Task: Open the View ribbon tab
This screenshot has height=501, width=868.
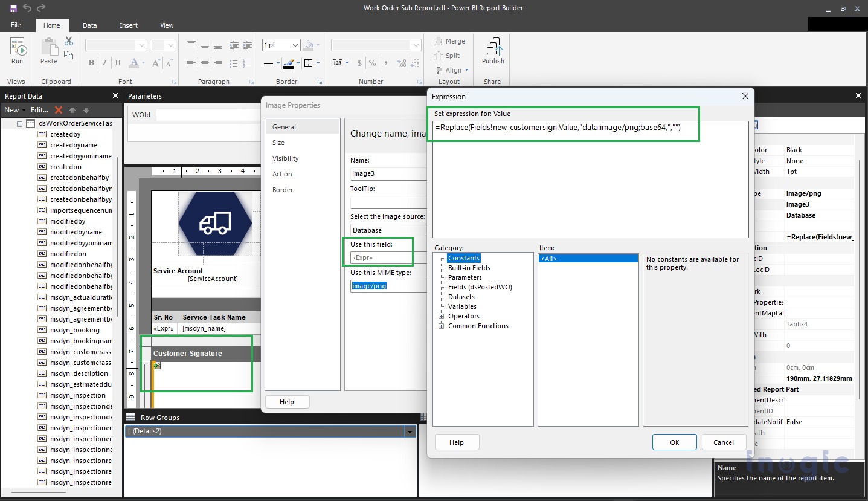Action: point(166,25)
